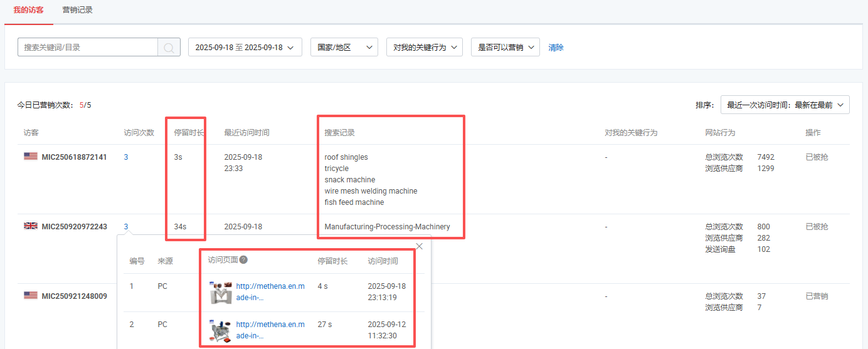Expand the 对我的关键行为 filter dropdown
This screenshot has height=349, width=868.
pos(424,48)
